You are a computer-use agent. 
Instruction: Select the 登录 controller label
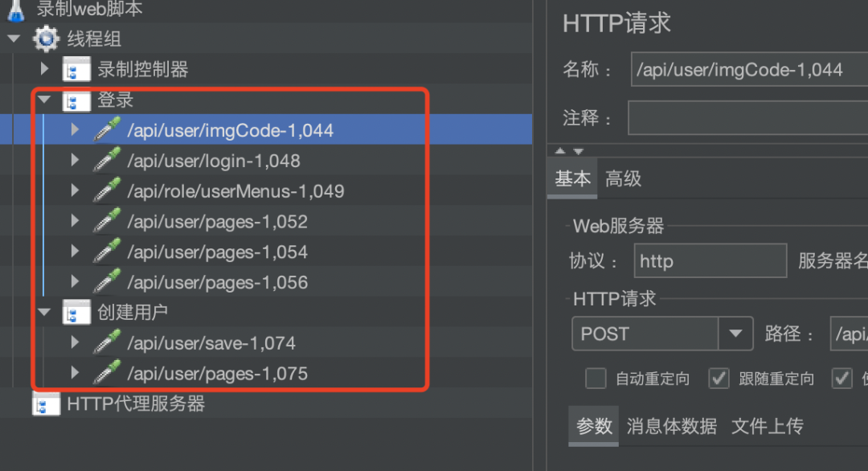115,100
